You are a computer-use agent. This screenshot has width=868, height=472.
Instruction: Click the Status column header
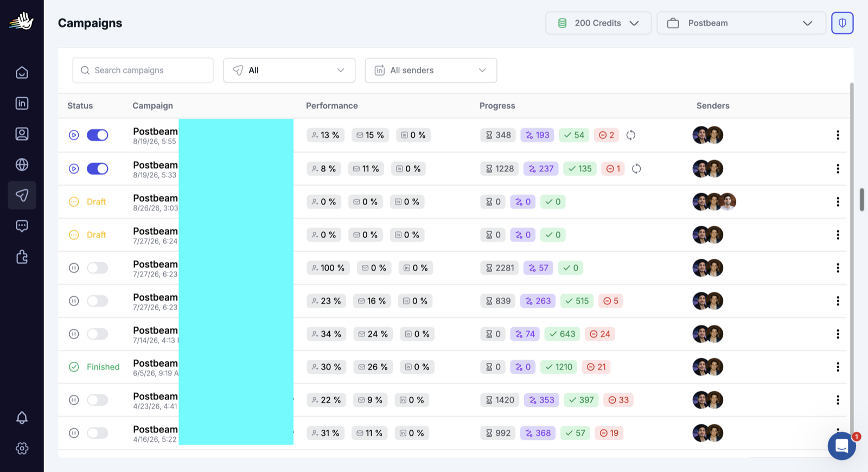pyautogui.click(x=80, y=106)
